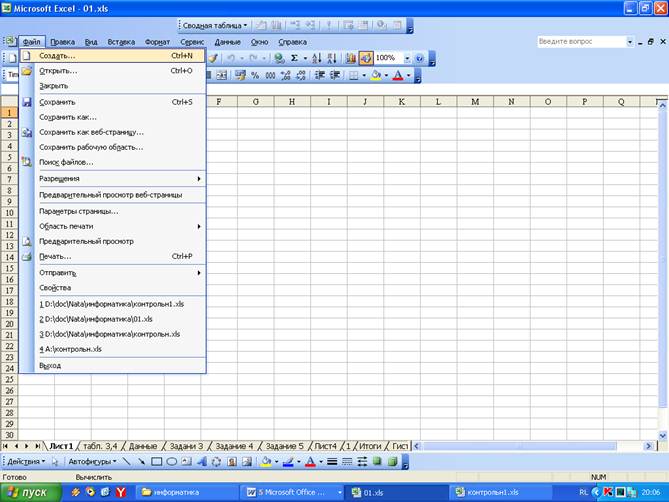Select the Arrow drawing tool
This screenshot has width=669, height=502.
pos(141,461)
